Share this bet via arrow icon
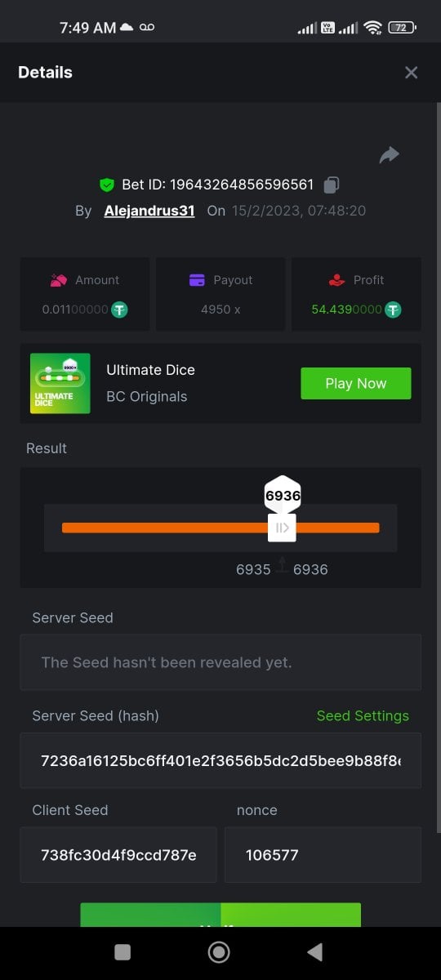This screenshot has height=980, width=441. [x=390, y=154]
